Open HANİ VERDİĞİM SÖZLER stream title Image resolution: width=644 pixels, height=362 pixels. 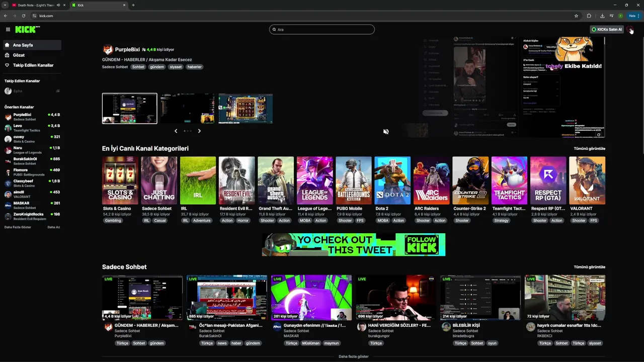pos(399,325)
